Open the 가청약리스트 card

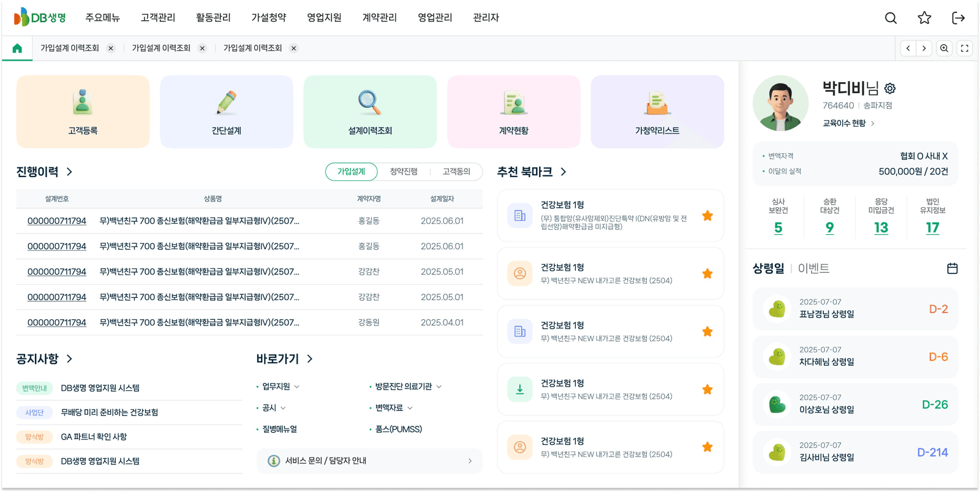pyautogui.click(x=657, y=112)
